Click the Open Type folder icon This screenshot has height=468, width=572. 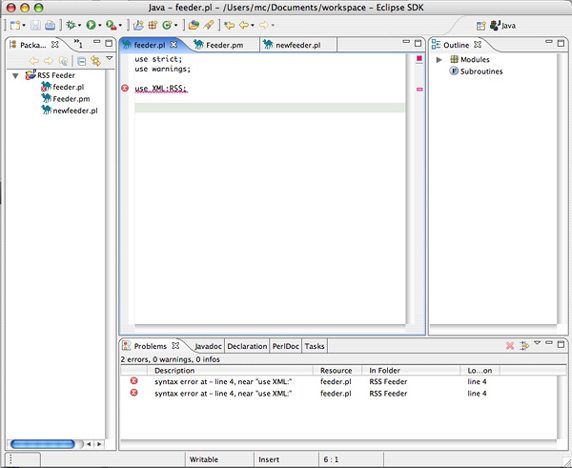tap(194, 25)
